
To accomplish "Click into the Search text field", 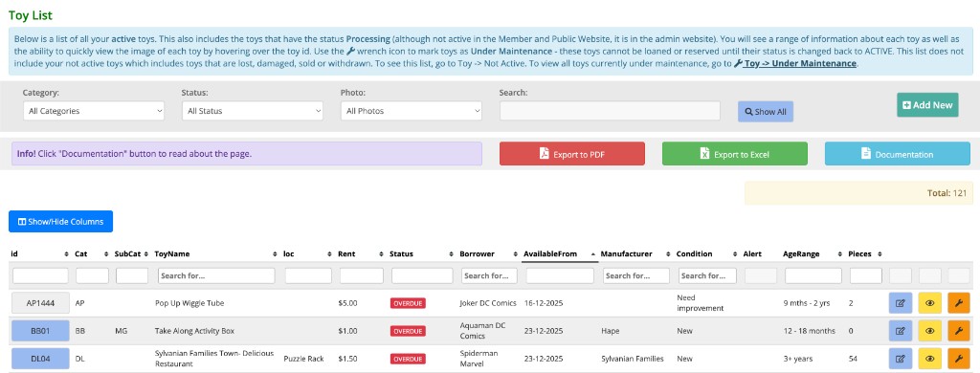I will point(610,111).
